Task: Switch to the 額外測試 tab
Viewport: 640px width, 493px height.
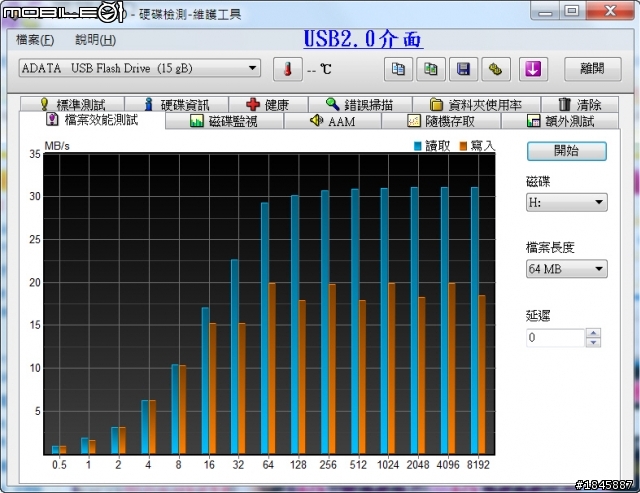Action: (560, 121)
